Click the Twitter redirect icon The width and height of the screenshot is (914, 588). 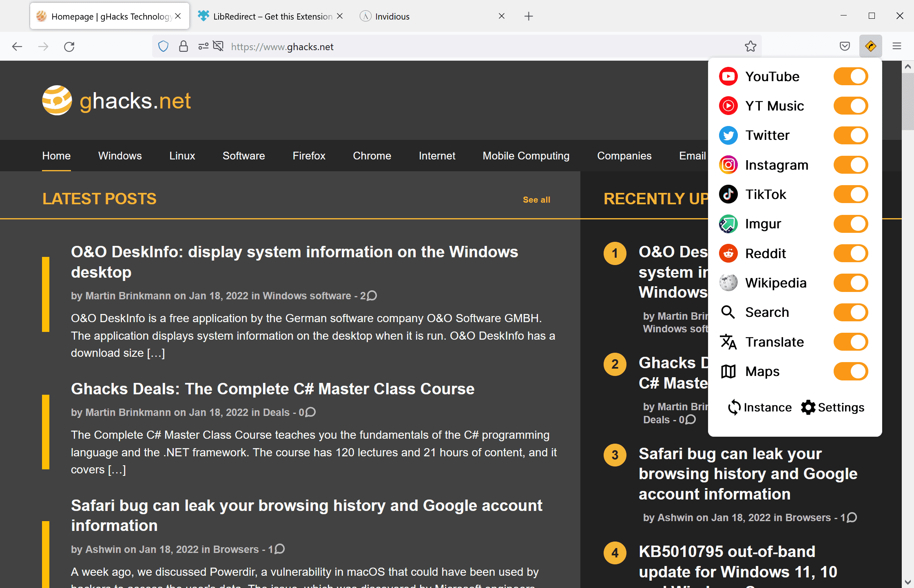(x=728, y=135)
